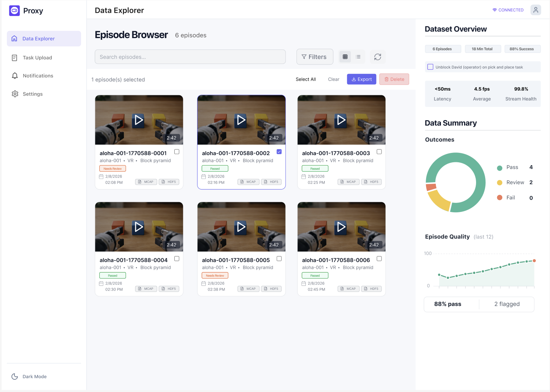Screen dimensions: 550x392
Task: Download HDF5 file for episode 0005
Action: point(271,289)
